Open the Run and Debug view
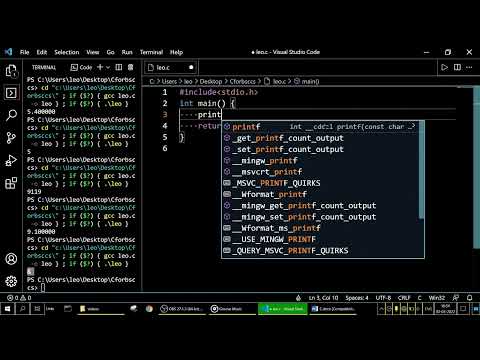This screenshot has width=480, height=360. [x=11, y=160]
